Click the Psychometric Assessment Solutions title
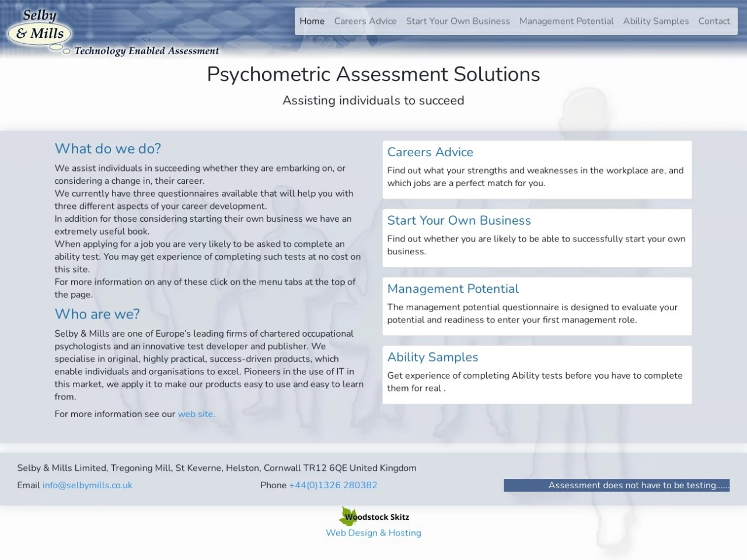The height and width of the screenshot is (560, 747). coord(373,75)
